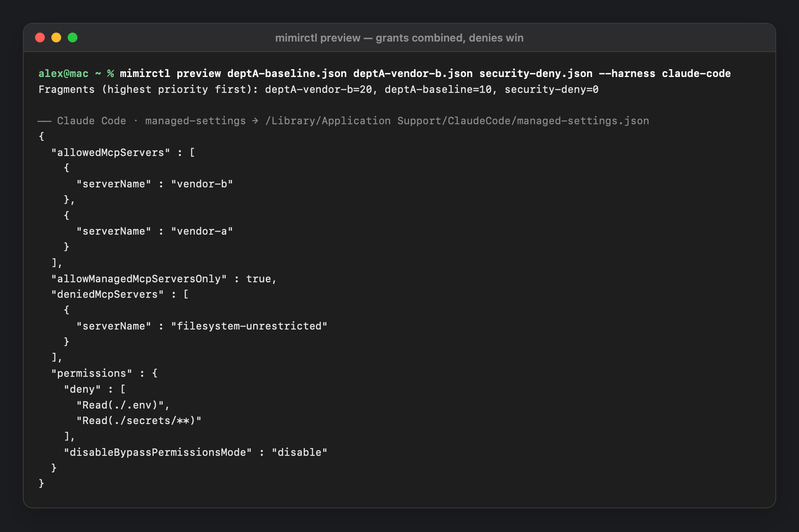
Task: Click the "filesystem-unrestricted" value
Action: coord(249,326)
